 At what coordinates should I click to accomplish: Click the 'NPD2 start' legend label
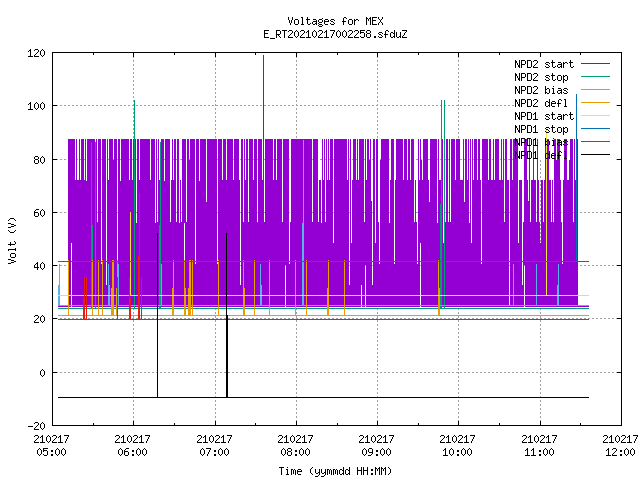tap(544, 64)
